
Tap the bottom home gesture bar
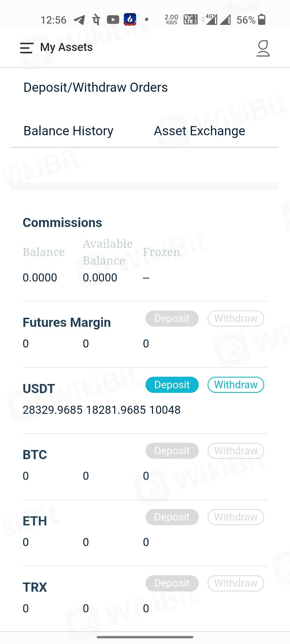(145, 637)
